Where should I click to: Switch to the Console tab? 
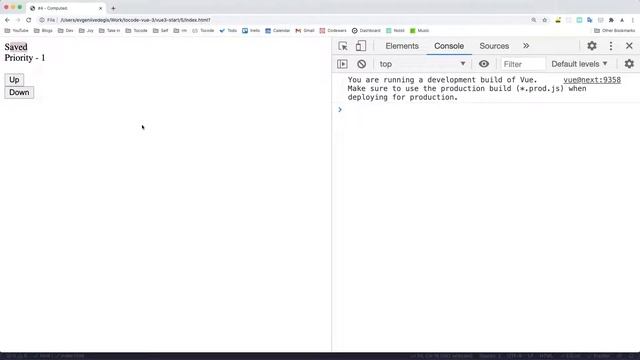(449, 46)
